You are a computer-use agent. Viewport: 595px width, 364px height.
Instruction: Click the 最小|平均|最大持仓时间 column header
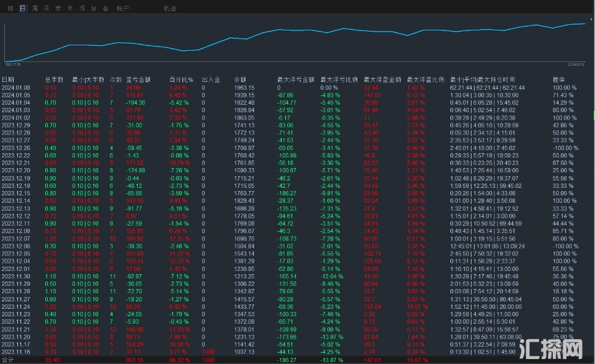tap(482, 79)
